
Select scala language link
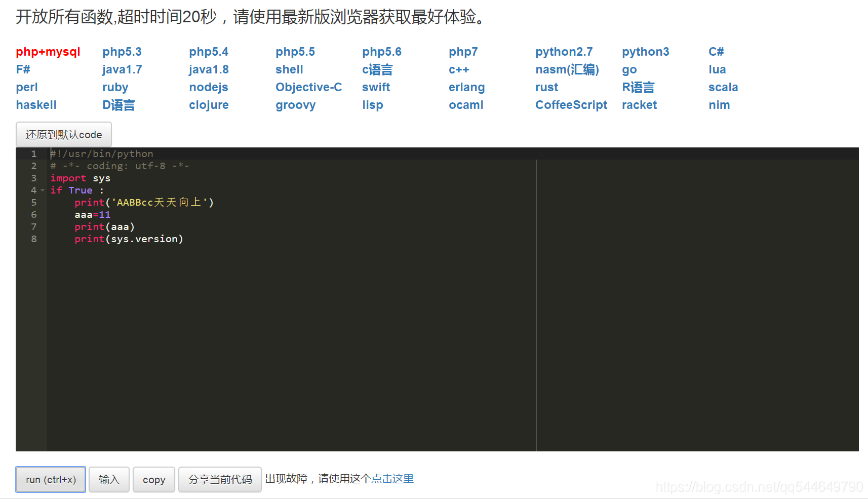point(723,87)
